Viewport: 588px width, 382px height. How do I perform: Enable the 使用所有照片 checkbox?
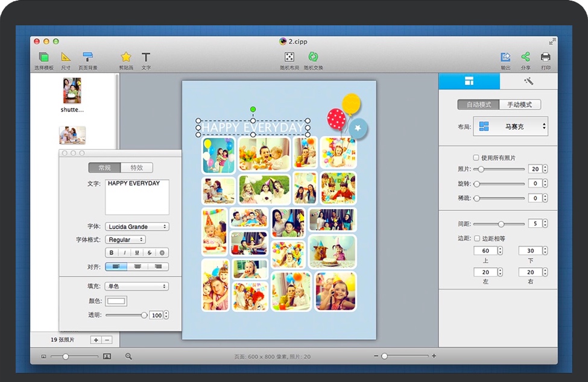click(476, 157)
